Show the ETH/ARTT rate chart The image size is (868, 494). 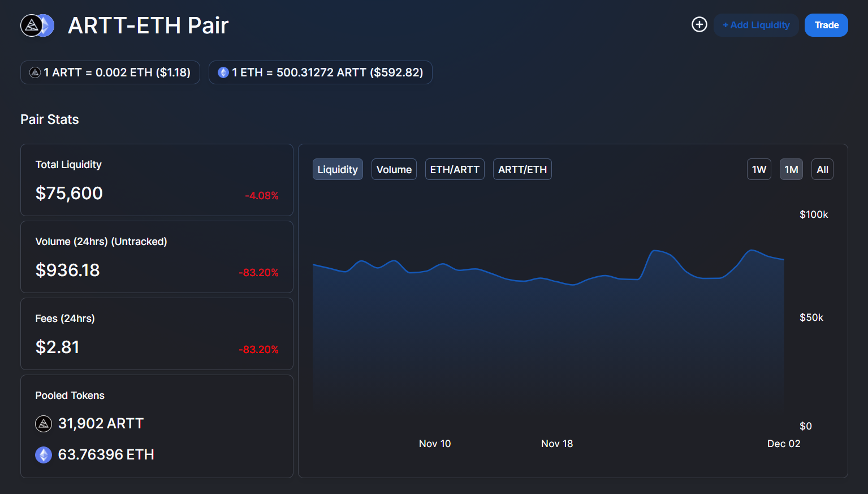click(x=455, y=169)
